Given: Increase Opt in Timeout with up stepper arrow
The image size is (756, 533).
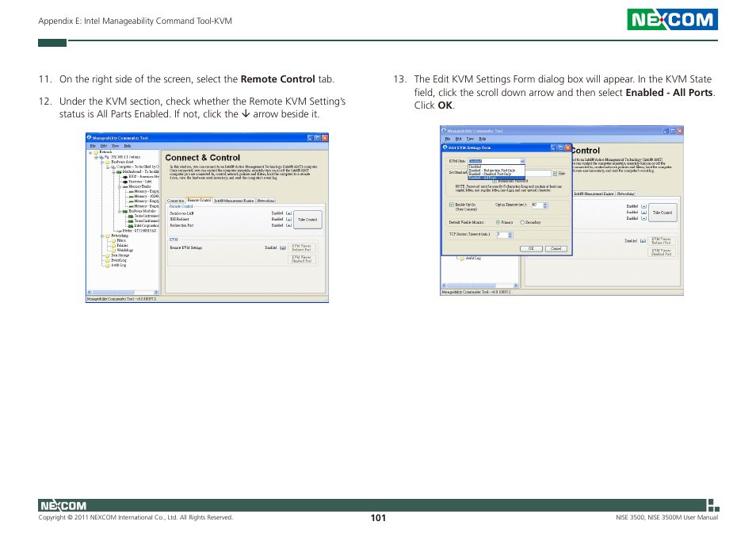Looking at the screenshot, I should pyautogui.click(x=545, y=204).
